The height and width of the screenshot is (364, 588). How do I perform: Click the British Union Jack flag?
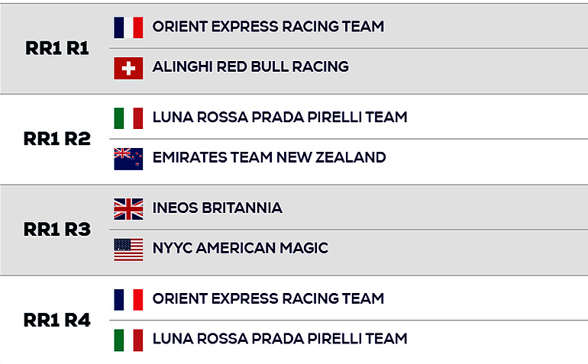(128, 208)
